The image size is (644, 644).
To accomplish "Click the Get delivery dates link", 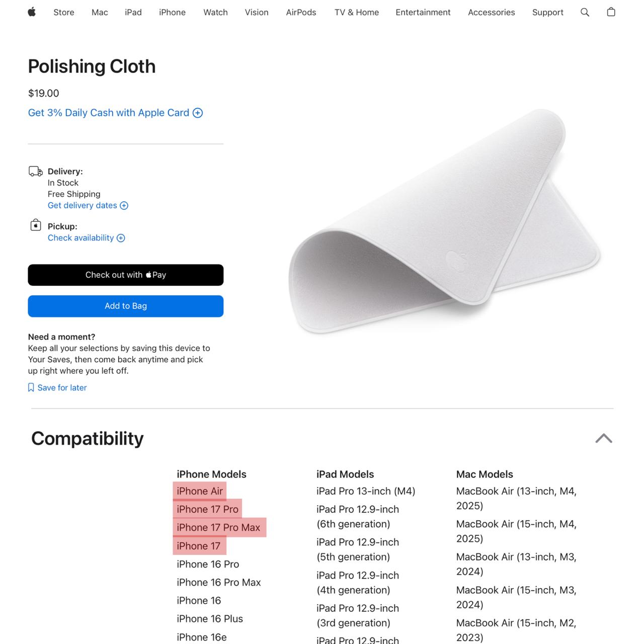I will tap(83, 205).
